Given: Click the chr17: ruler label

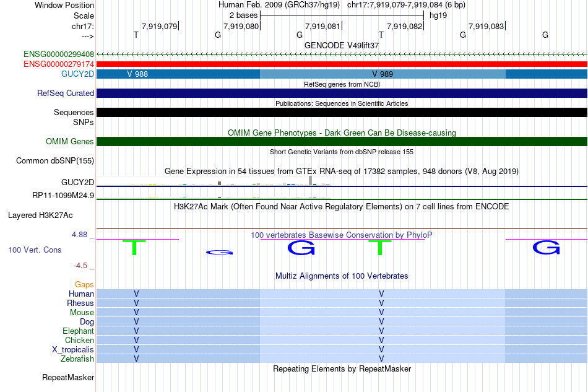Looking at the screenshot, I should [x=82, y=26].
